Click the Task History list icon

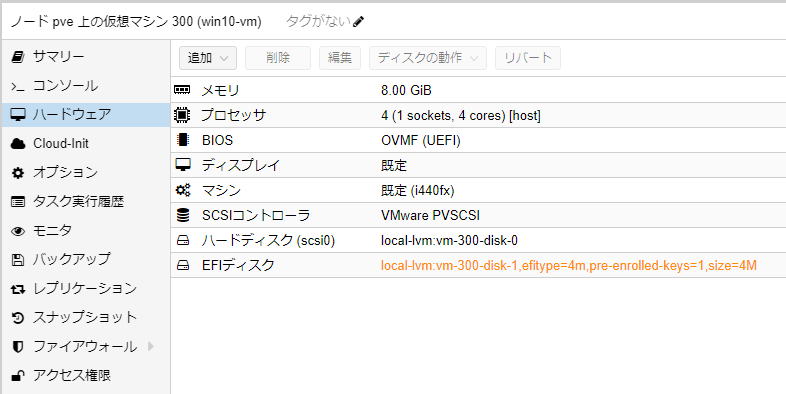tap(18, 202)
